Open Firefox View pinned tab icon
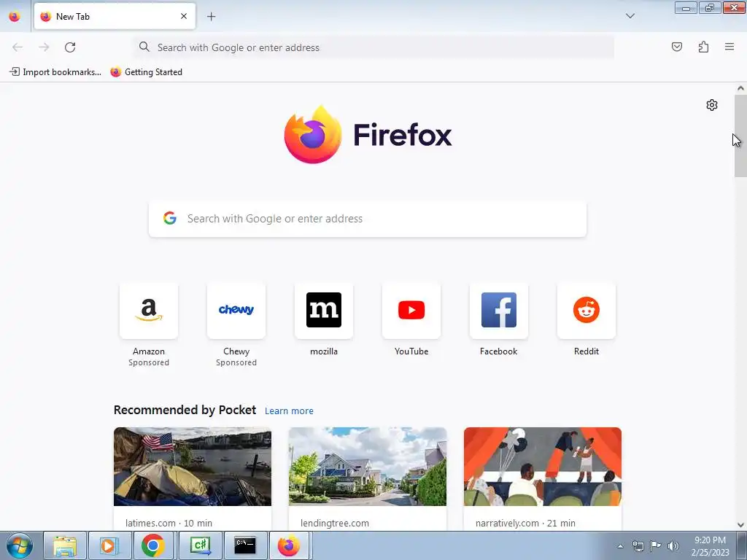Image resolution: width=747 pixels, height=560 pixels. pos(15,16)
